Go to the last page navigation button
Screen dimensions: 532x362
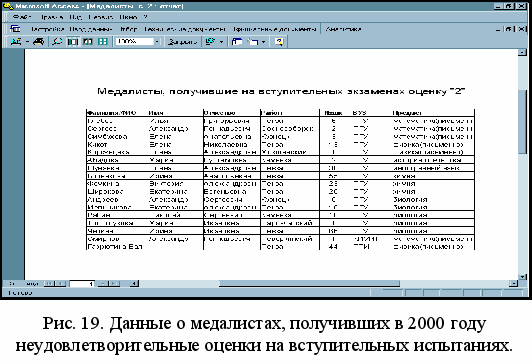(116, 284)
